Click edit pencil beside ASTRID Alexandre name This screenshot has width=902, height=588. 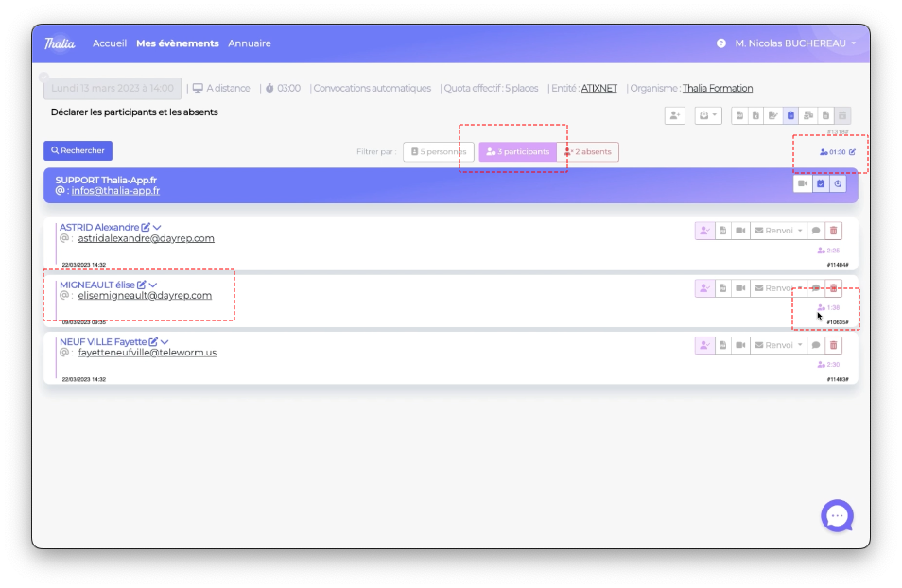tap(146, 228)
